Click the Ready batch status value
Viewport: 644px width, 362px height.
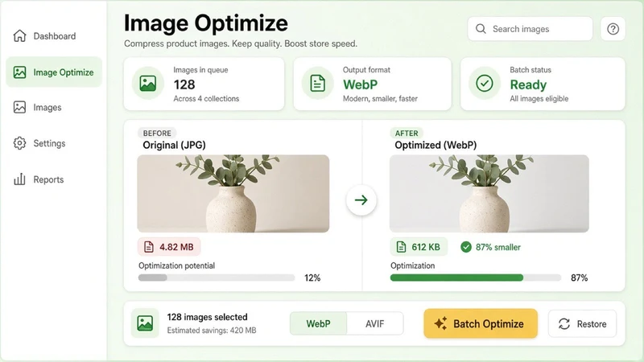pyautogui.click(x=528, y=84)
